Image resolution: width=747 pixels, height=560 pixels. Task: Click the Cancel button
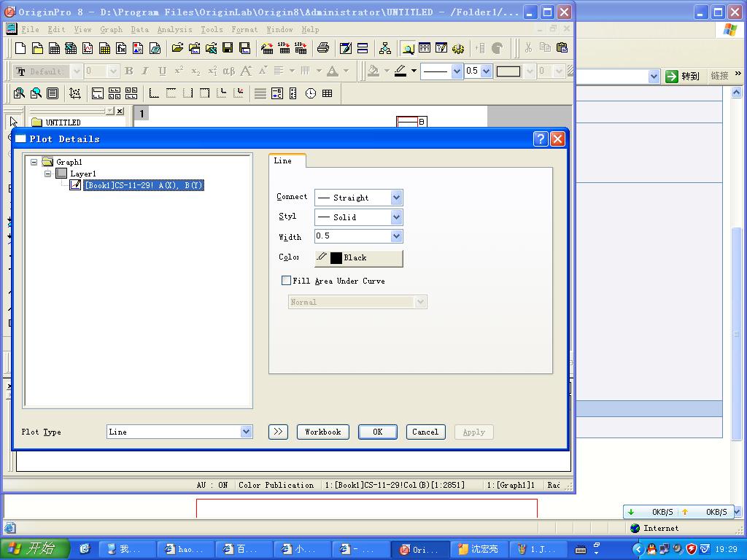tap(425, 432)
